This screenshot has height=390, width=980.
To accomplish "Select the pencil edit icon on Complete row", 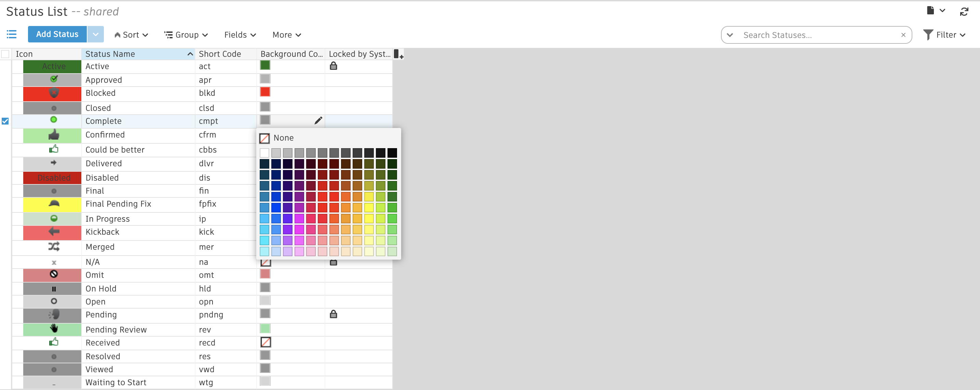I will pos(318,120).
